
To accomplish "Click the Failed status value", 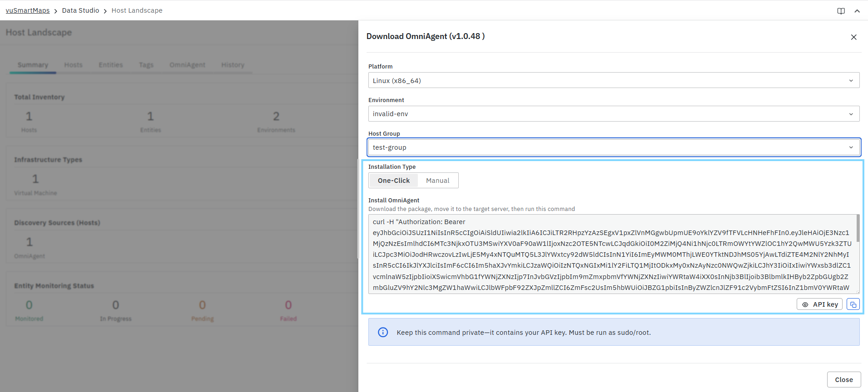I will click(288, 305).
